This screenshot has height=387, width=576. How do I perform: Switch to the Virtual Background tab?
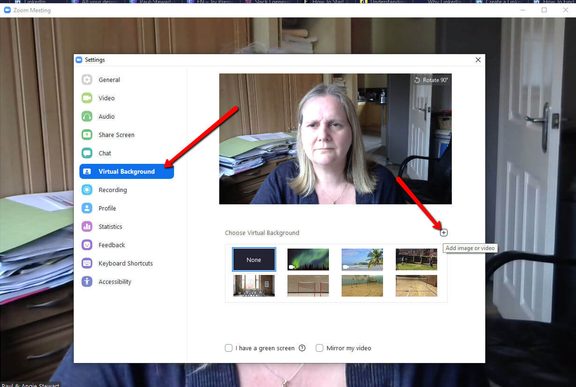126,171
